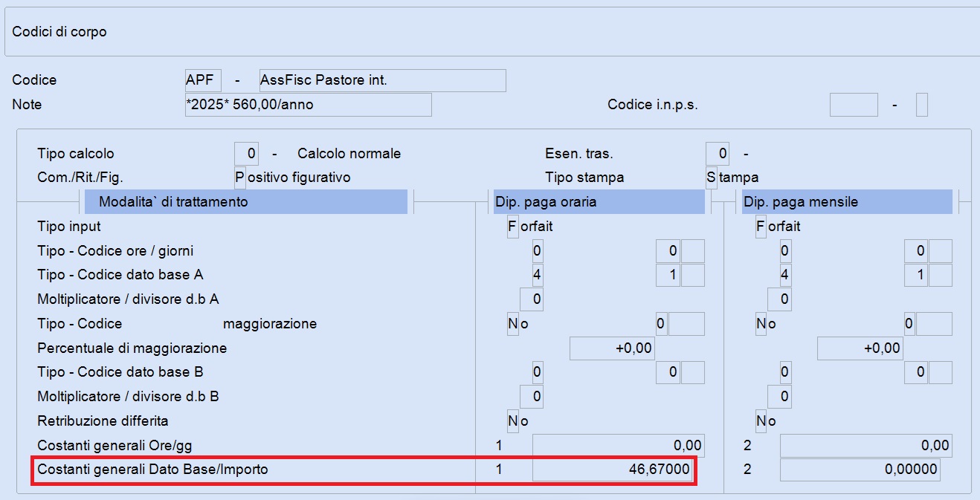Click the 'Dip. paga oraria' column header
980x500 pixels.
(599, 202)
